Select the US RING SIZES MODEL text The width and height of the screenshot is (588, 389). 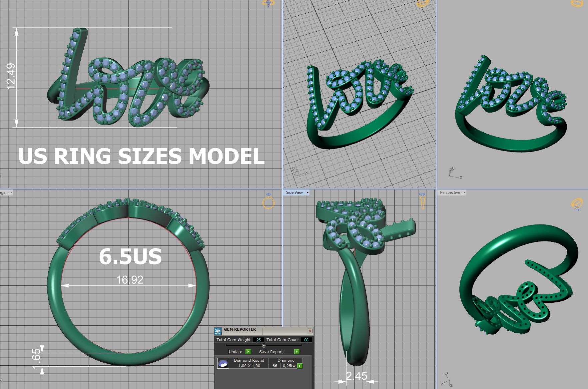point(141,156)
